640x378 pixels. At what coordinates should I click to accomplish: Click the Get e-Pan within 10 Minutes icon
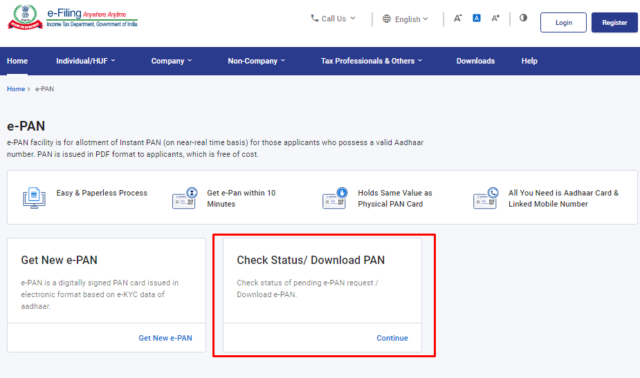tap(184, 198)
